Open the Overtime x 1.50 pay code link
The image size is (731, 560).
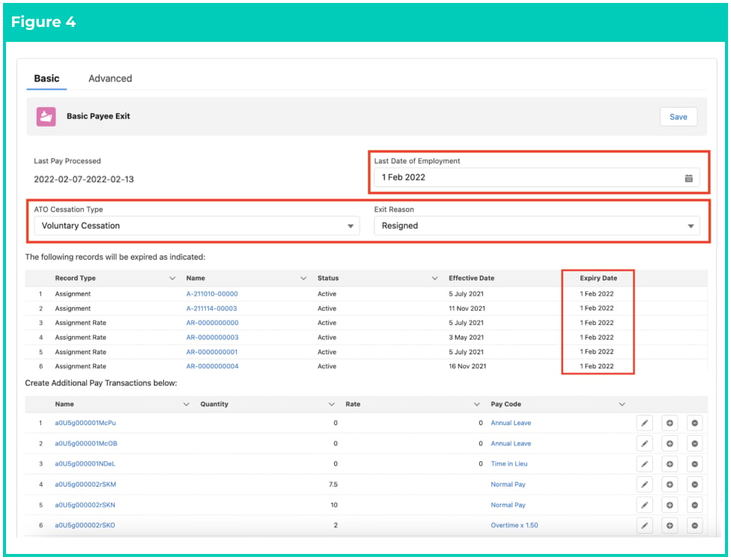pos(515,526)
